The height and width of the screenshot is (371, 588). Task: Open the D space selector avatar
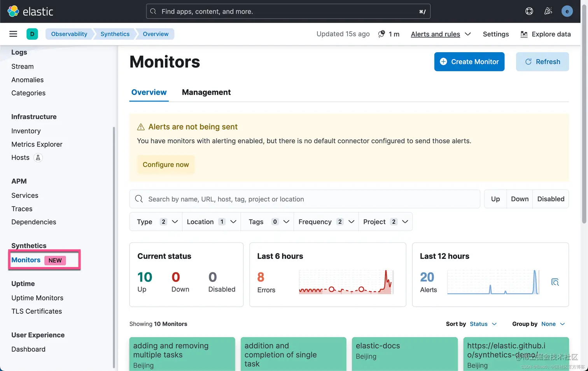pos(32,34)
